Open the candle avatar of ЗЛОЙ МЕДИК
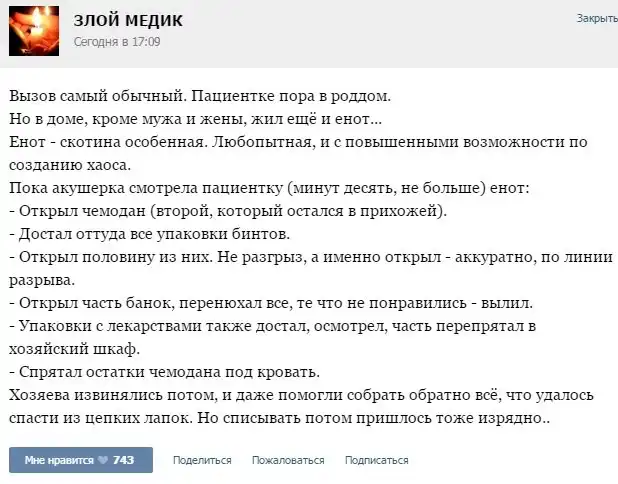This screenshot has width=618, height=484. [34, 31]
